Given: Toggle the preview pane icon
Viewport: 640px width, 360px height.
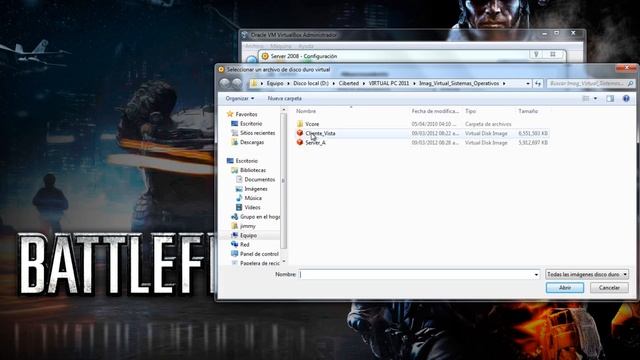Looking at the screenshot, I should coord(610,98).
